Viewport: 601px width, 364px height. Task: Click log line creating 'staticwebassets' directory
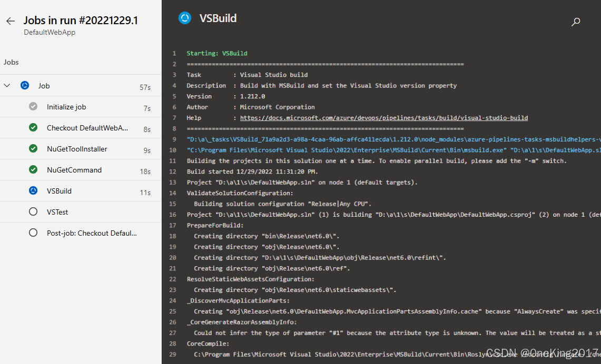click(295, 290)
